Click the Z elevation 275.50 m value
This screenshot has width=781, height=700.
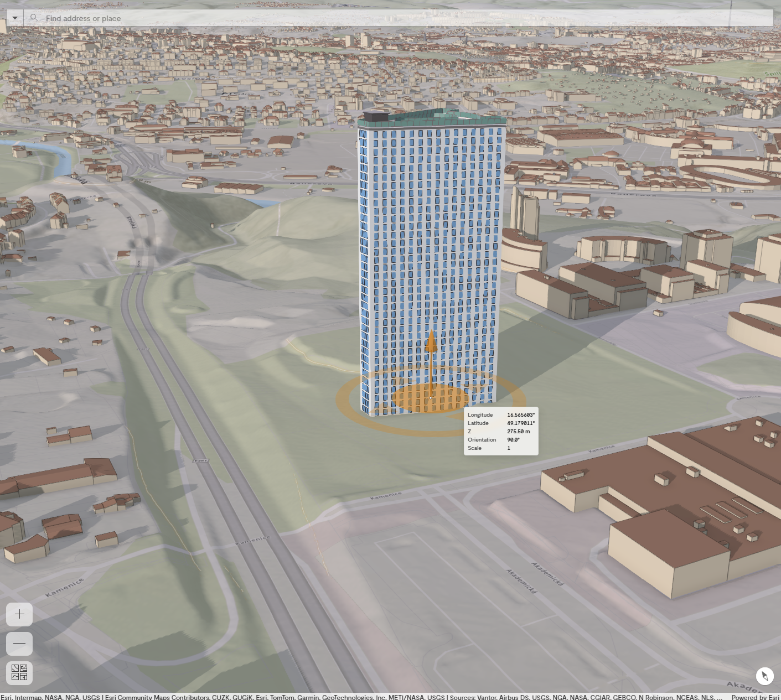[x=518, y=432]
